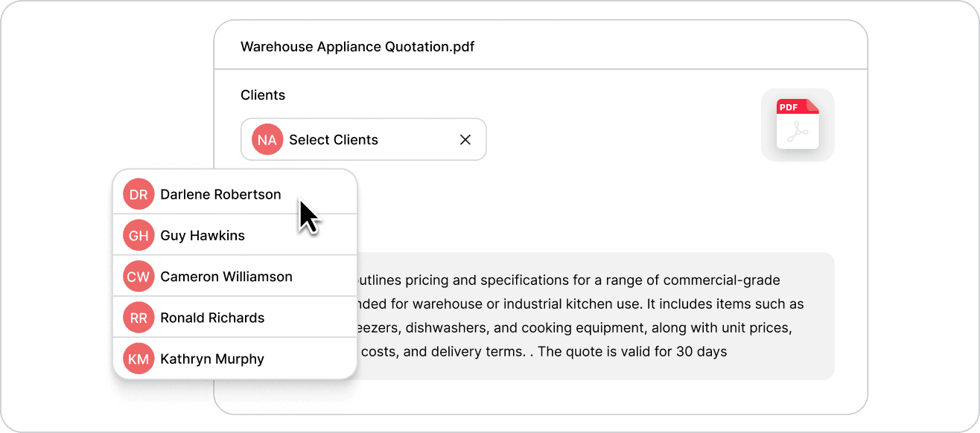Click the GH avatar circle
This screenshot has height=433, width=980.
pyautogui.click(x=139, y=236)
